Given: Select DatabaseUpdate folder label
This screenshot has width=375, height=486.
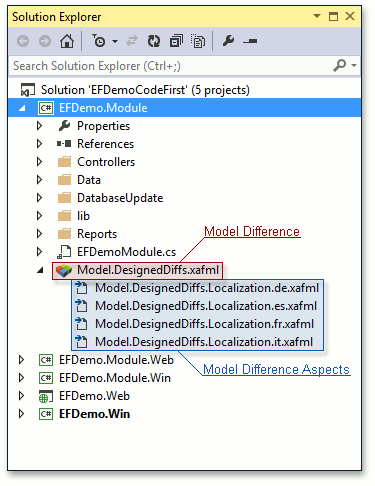Looking at the screenshot, I should (x=120, y=198).
